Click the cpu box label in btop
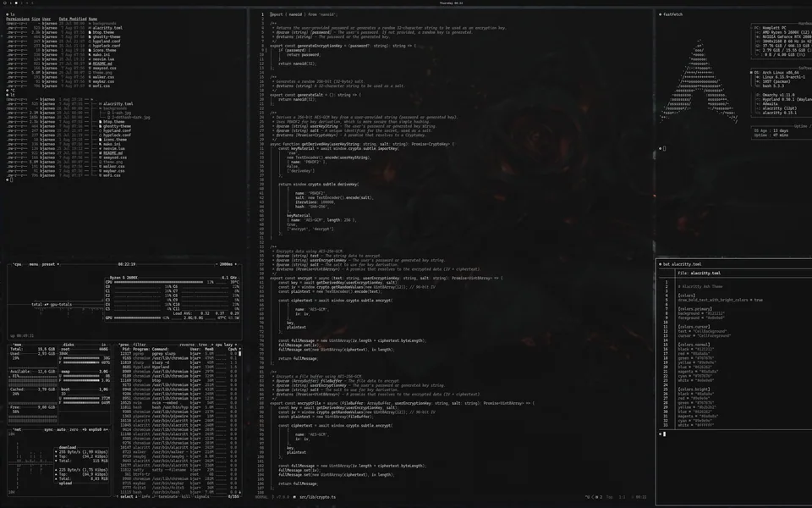This screenshot has width=812, height=508. point(18,264)
